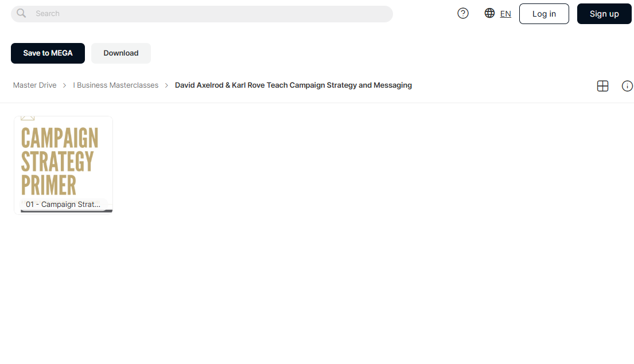This screenshot has height=364, width=634.
Task: Click the Log in button
Action: pos(544,14)
